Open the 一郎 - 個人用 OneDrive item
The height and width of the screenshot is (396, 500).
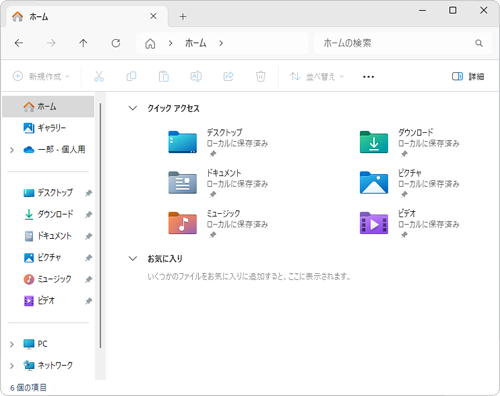(x=54, y=149)
